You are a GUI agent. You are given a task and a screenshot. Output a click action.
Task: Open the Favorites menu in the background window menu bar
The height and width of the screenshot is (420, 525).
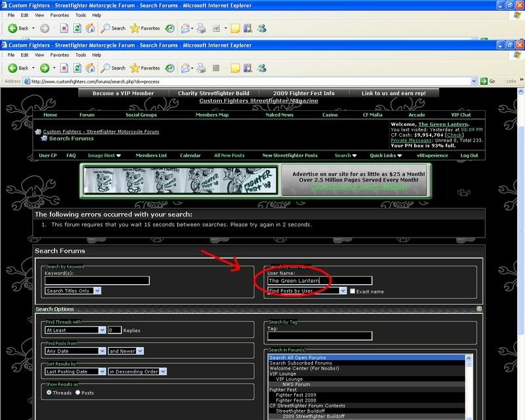(60, 15)
